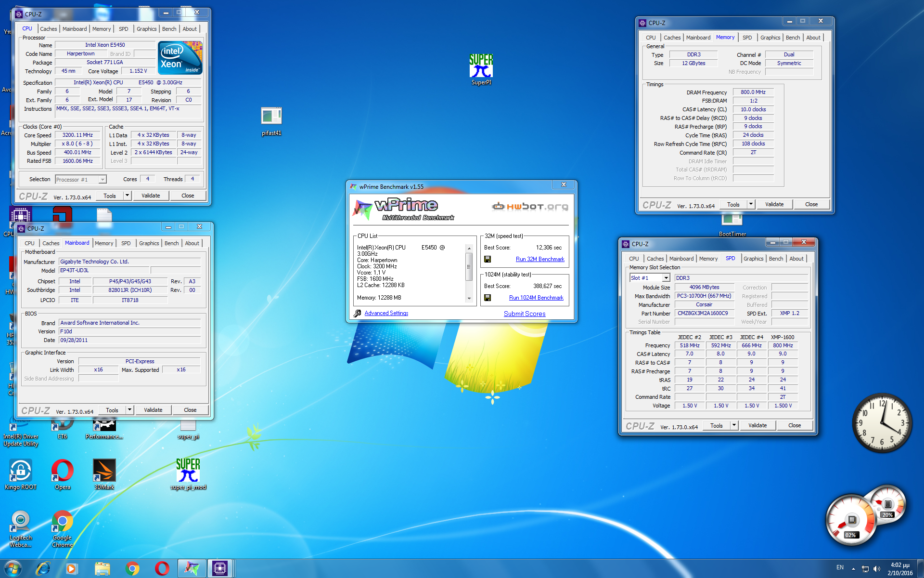Select SPD tab in Memory window

coord(747,38)
